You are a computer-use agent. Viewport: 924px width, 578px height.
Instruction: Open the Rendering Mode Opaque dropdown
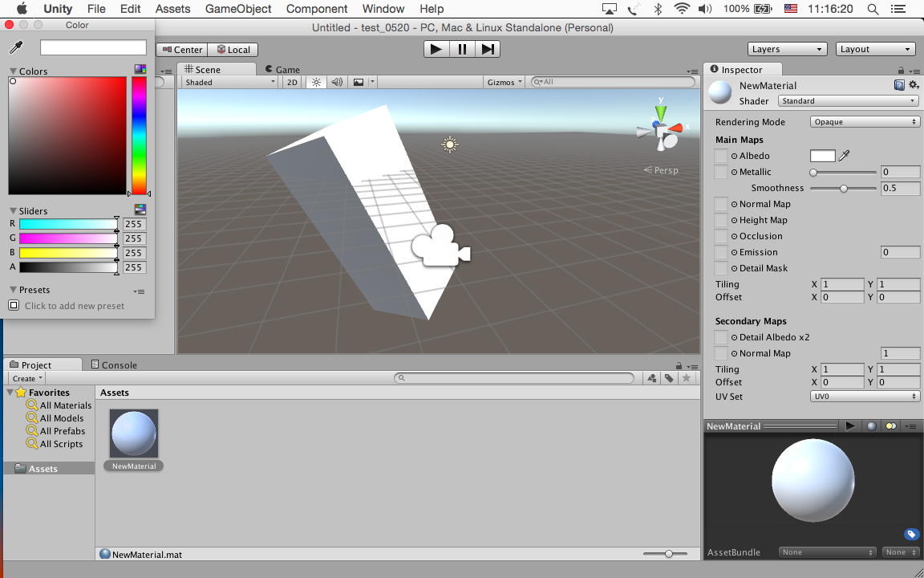coord(864,122)
